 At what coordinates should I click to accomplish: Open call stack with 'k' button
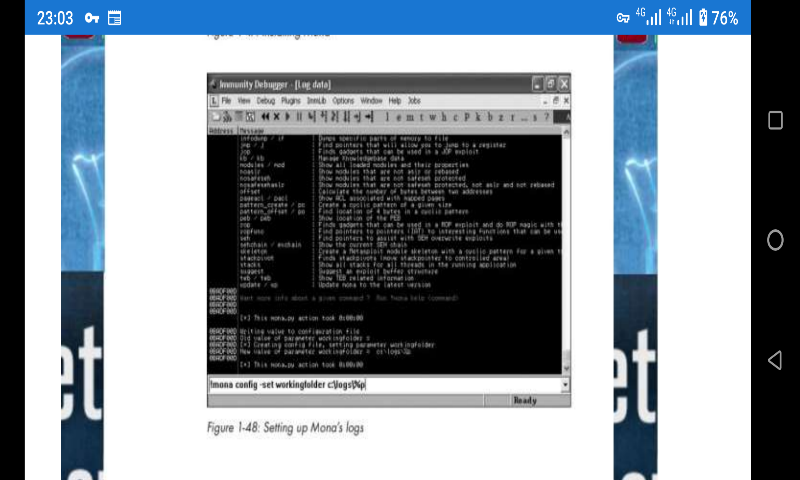coord(478,117)
